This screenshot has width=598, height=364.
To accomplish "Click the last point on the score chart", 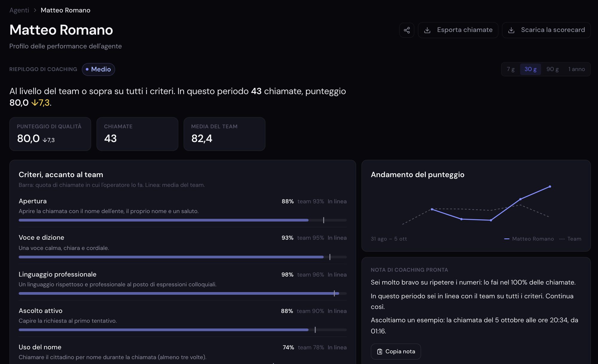I will [x=550, y=187].
